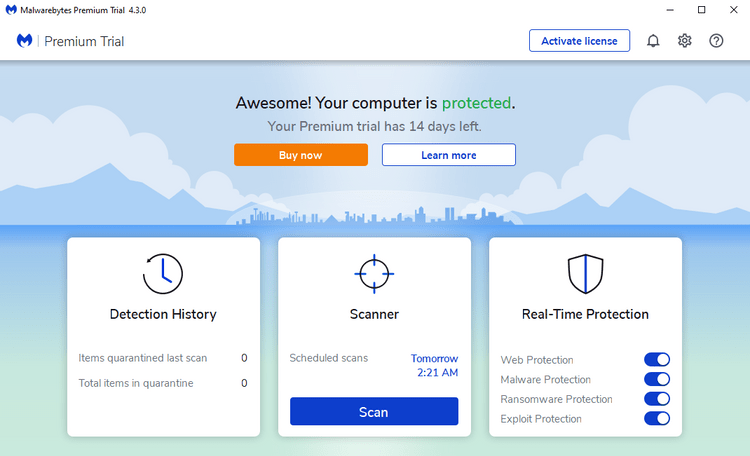This screenshot has width=750, height=456.
Task: Click Malwarebytes icon in title bar
Action: (10, 10)
